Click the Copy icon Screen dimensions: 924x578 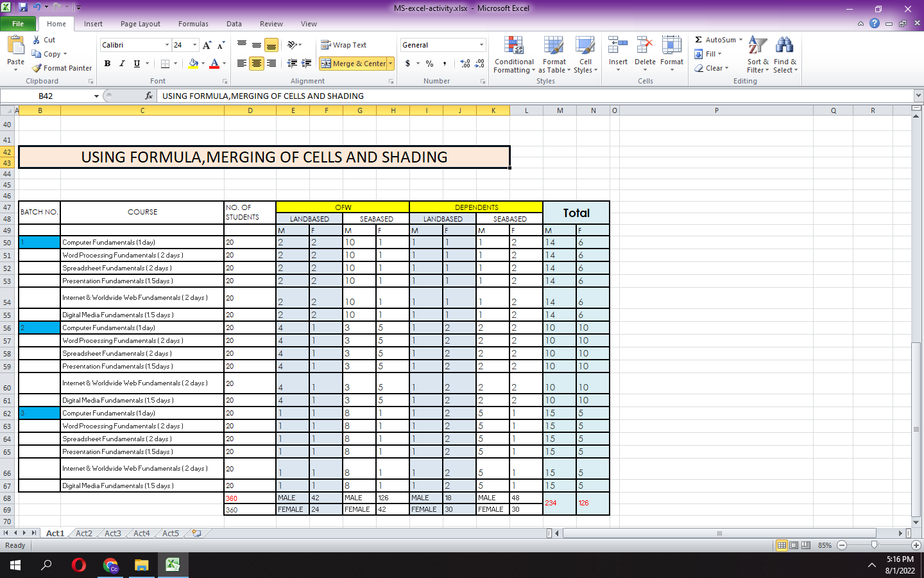coord(37,54)
